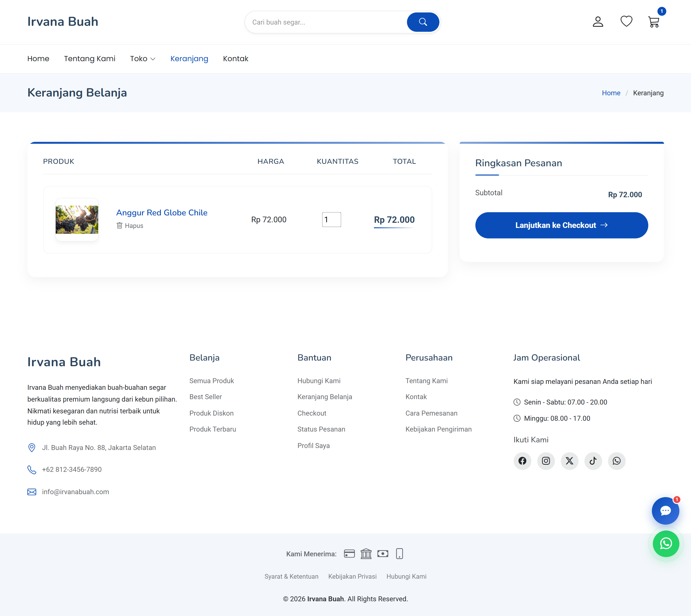This screenshot has height=616, width=691.
Task: Expand the Toko dropdown menu
Action: 142,58
